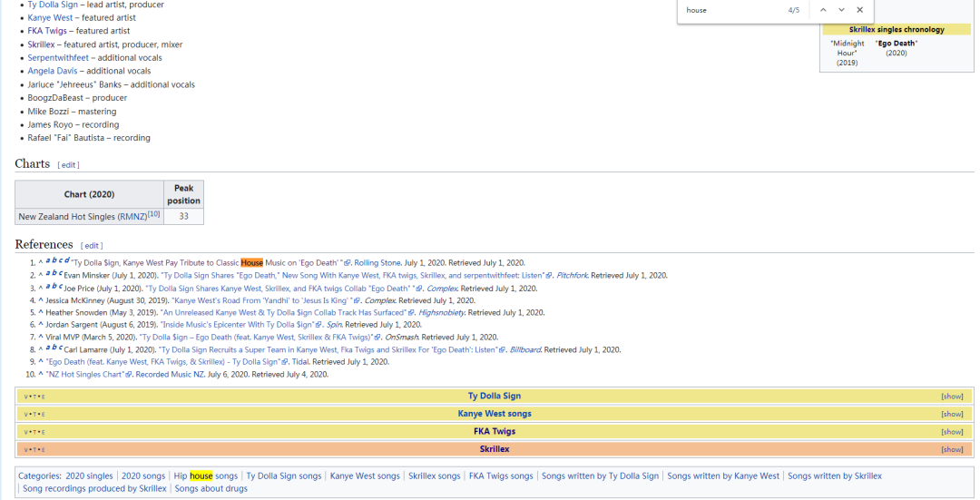Edit the Charts section
This screenshot has height=500, width=980.
coord(69,165)
